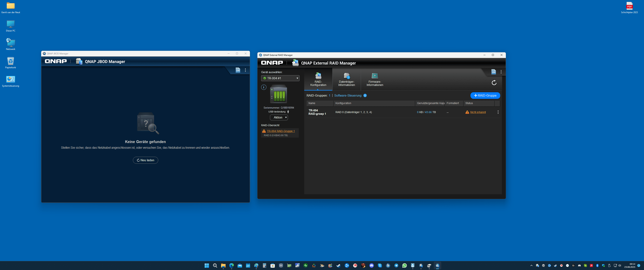Open the log icon in JBOD Manager
Image resolution: width=644 pixels, height=270 pixels.
pyautogui.click(x=238, y=70)
